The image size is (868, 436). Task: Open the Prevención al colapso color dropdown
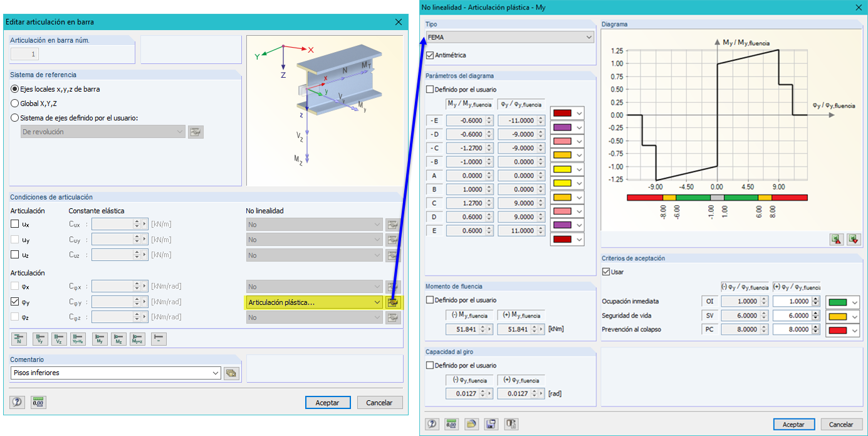(x=854, y=330)
